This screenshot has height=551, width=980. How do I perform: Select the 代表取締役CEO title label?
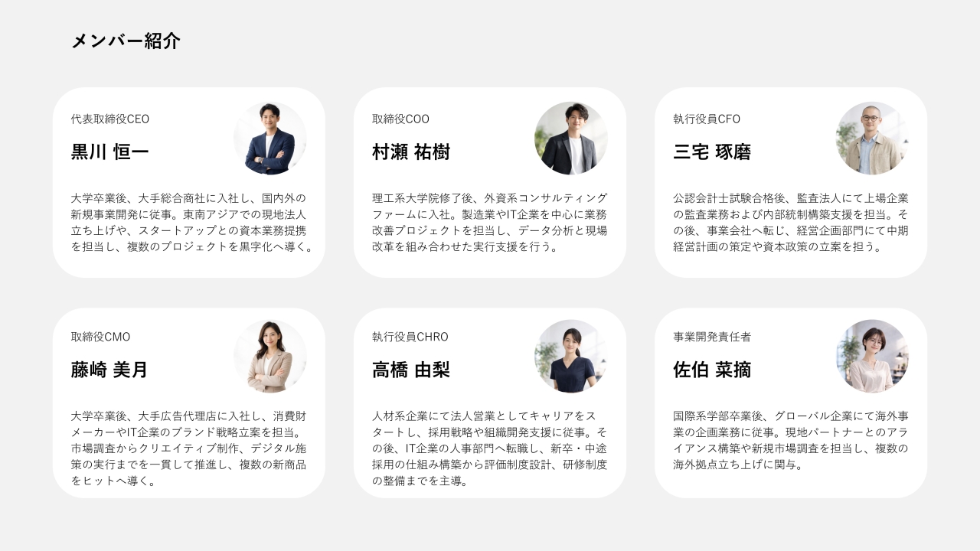pos(110,119)
